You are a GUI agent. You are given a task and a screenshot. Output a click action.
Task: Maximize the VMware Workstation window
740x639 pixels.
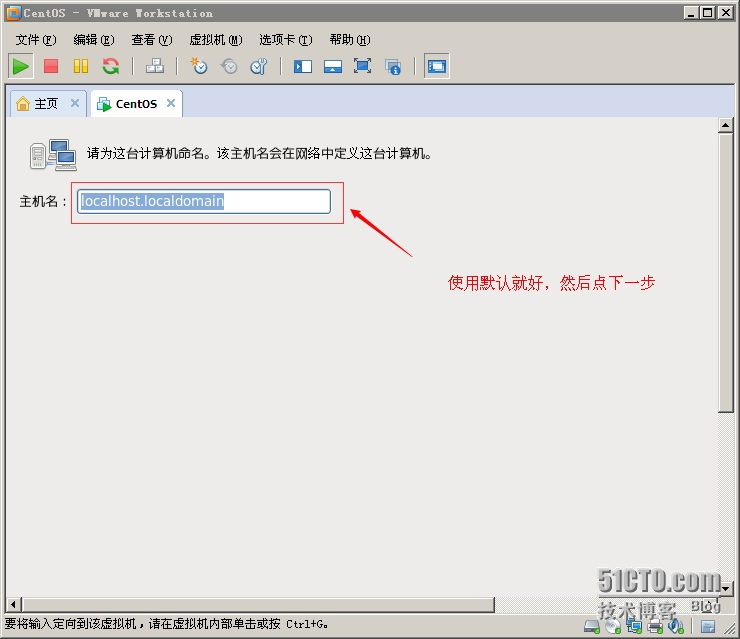(707, 13)
